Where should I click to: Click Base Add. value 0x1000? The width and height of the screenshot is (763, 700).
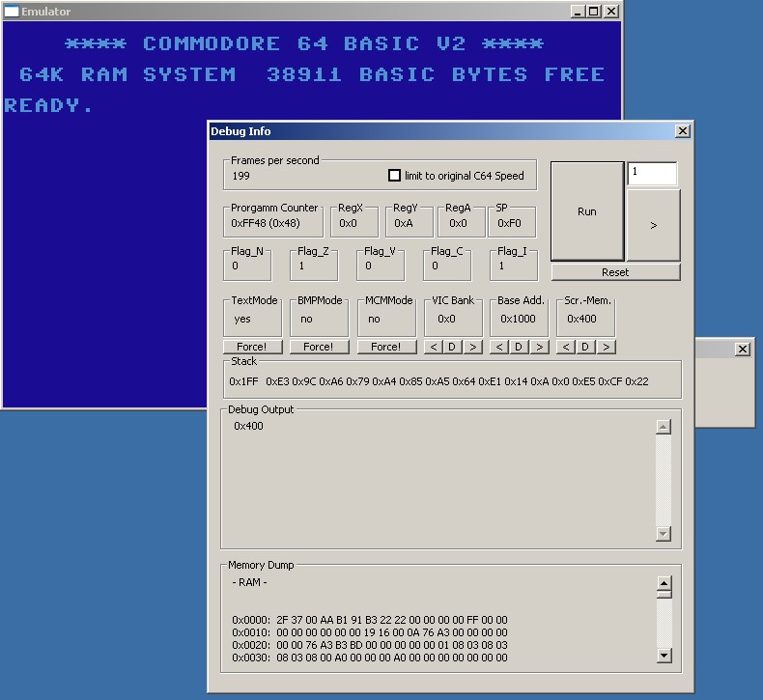click(518, 319)
